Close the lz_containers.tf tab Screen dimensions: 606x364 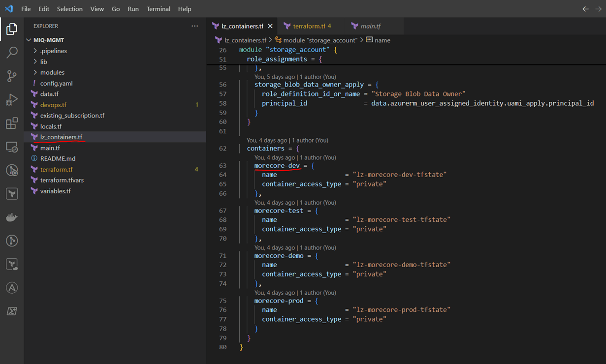(x=270, y=26)
